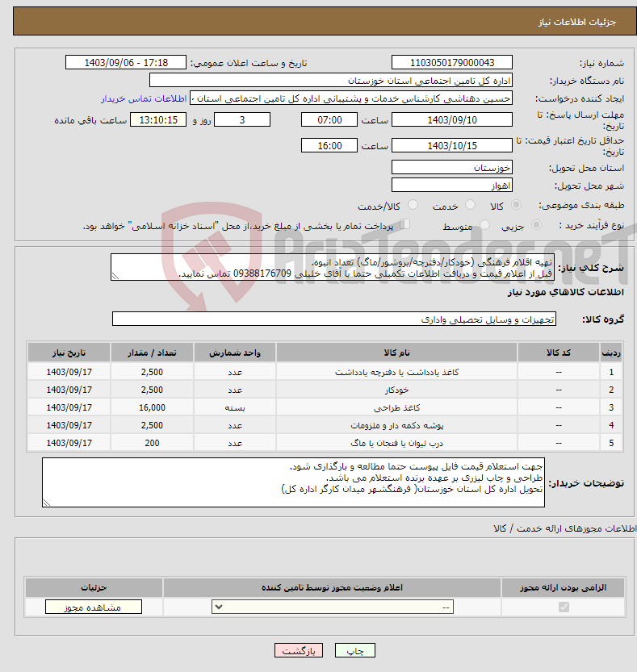Image resolution: width=637 pixels, height=672 pixels.
Task: Click the quantity cell 16,000
Action: pos(152,407)
